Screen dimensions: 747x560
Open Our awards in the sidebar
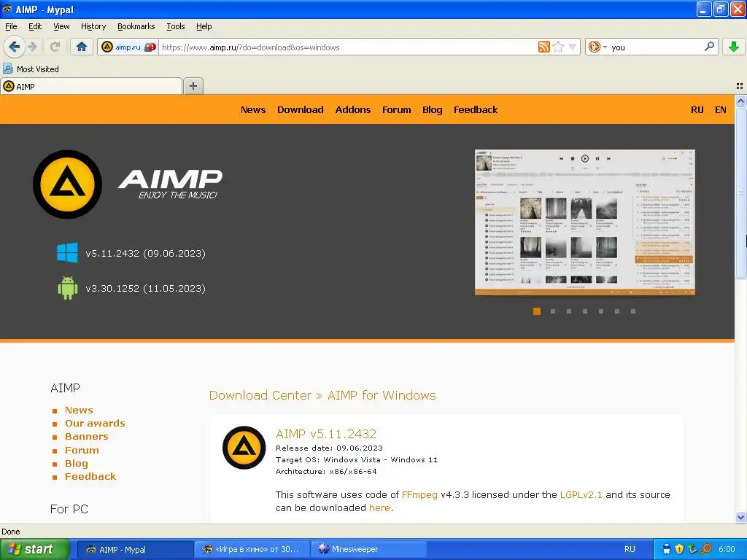[95, 424]
